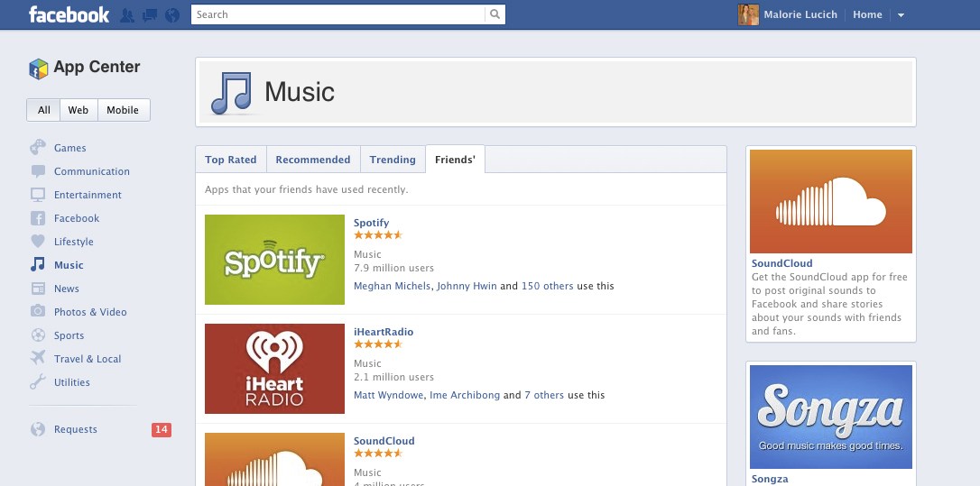The height and width of the screenshot is (486, 980).
Task: Open Meghan Michels' profile link
Action: coord(392,286)
